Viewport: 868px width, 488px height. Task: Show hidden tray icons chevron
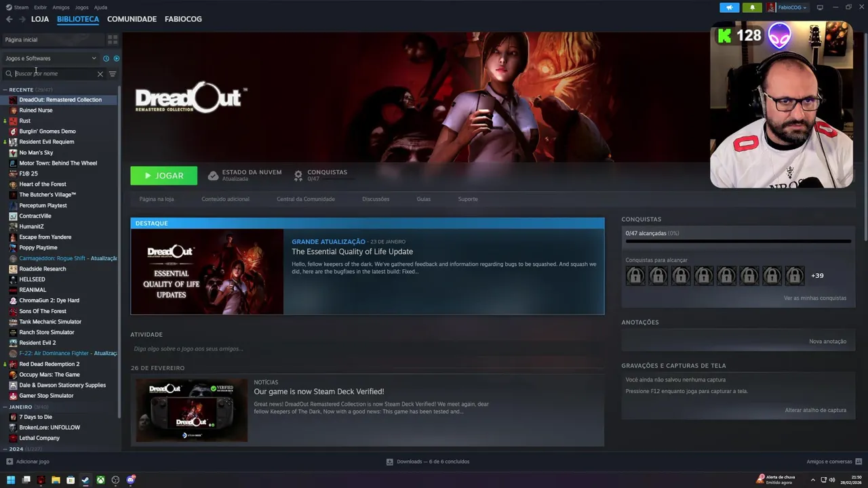coord(813,480)
